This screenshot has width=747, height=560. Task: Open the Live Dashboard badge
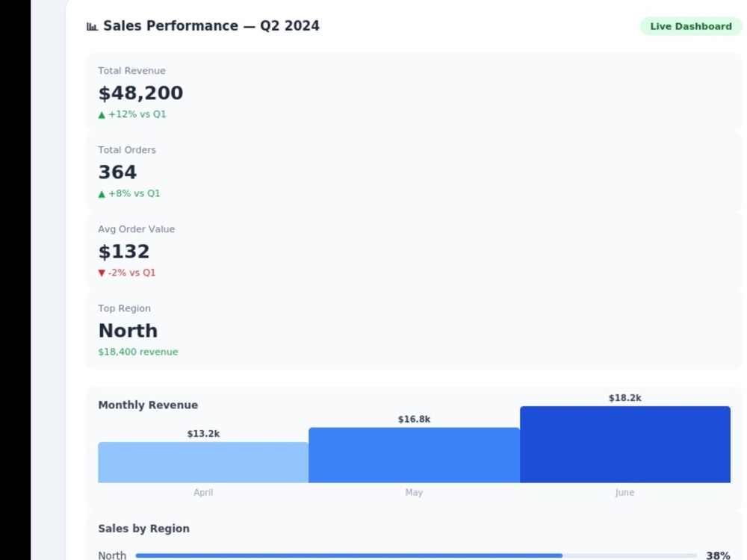[x=691, y=26]
